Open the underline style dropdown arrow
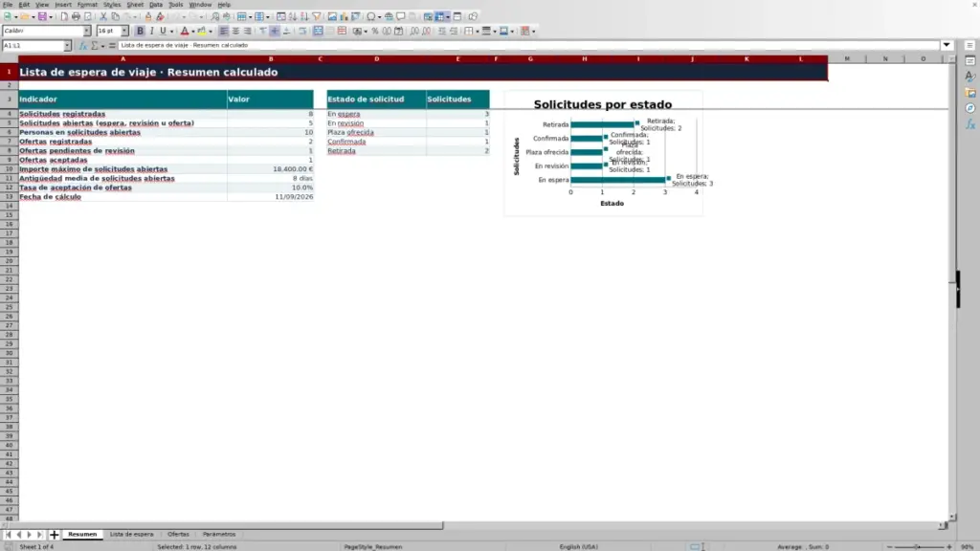 [x=172, y=32]
